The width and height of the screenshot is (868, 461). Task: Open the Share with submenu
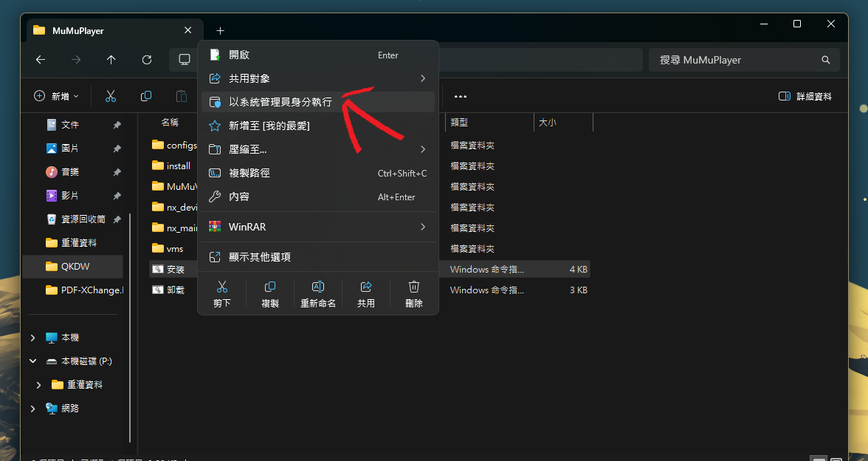(317, 78)
